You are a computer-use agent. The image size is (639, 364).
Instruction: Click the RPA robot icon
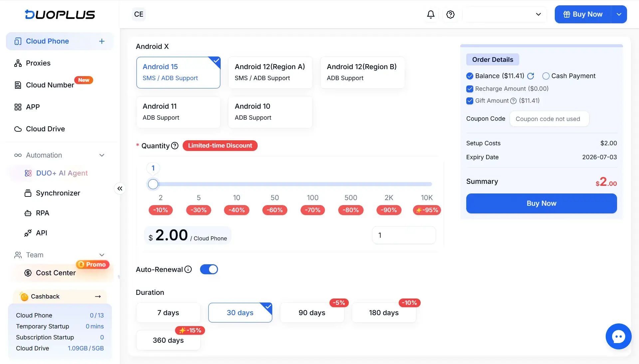pyautogui.click(x=28, y=213)
